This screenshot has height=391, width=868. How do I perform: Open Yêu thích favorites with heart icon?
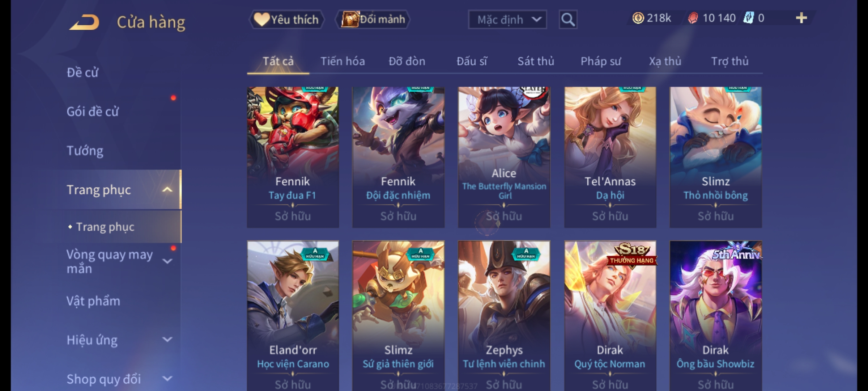[x=286, y=19]
